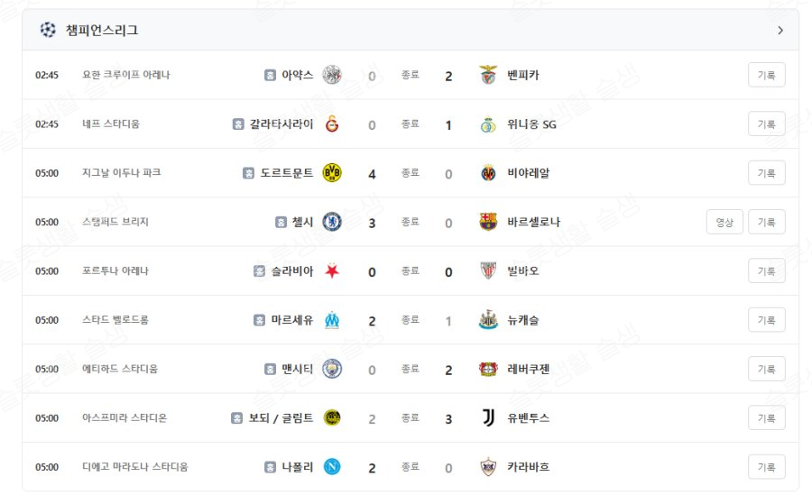
Task: Click the Champions League ball icon
Action: pos(48,30)
